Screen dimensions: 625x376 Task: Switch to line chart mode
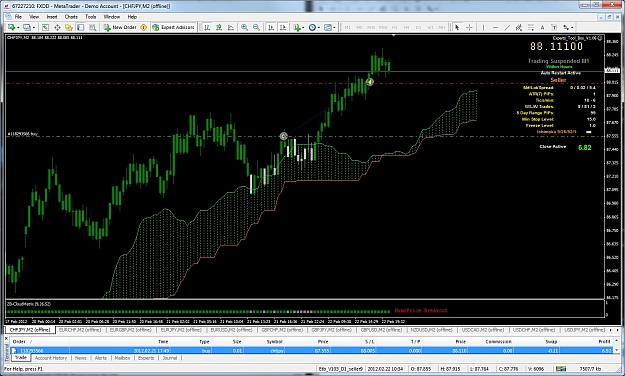click(231, 27)
